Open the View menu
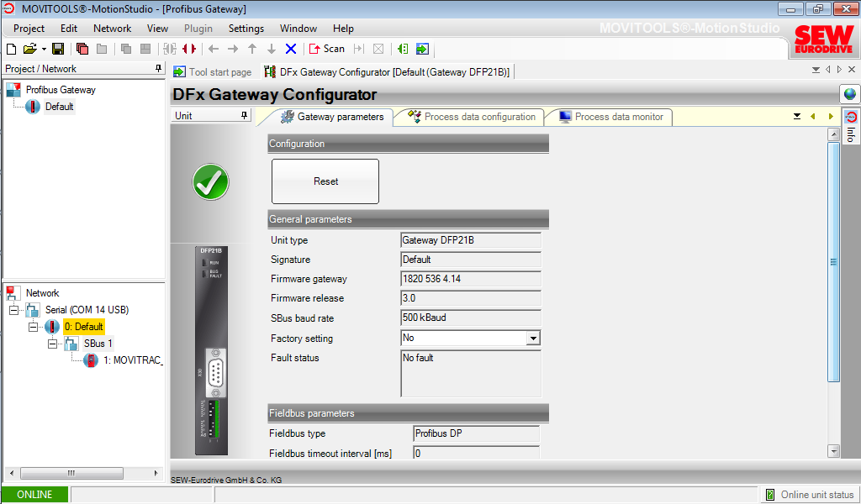 (x=157, y=29)
